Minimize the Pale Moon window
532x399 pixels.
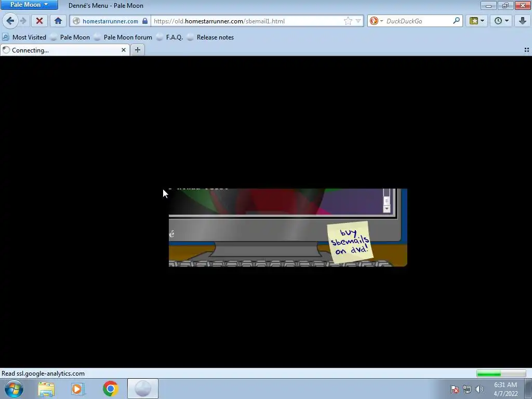(x=488, y=5)
